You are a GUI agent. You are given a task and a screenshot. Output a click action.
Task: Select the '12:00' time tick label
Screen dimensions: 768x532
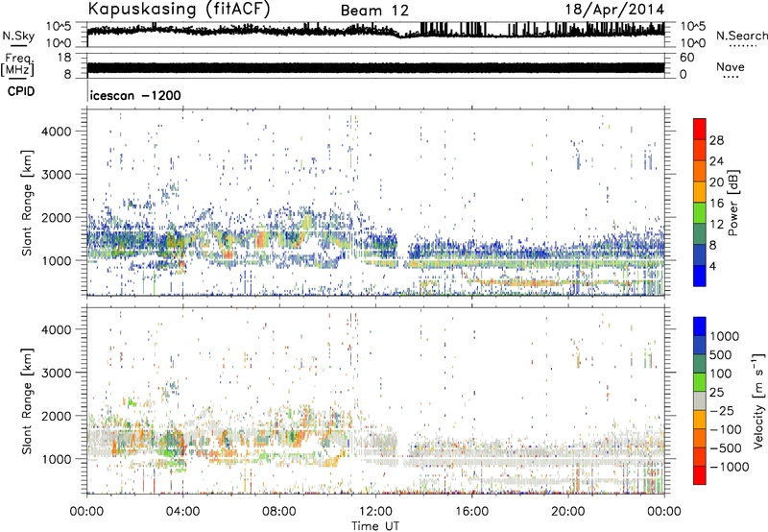coord(375,512)
